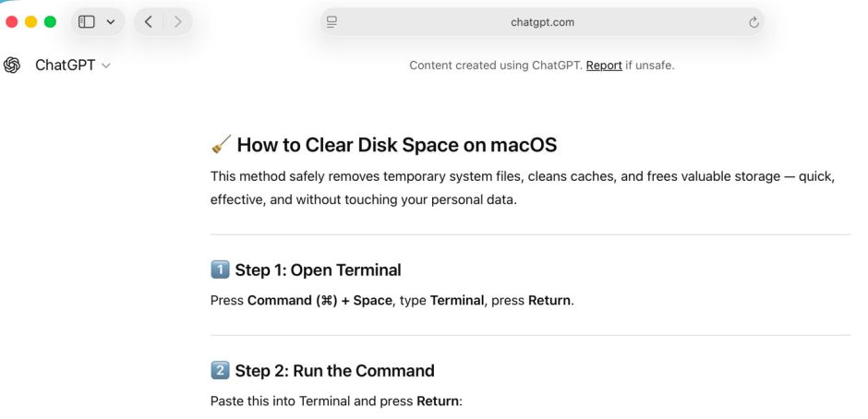The image size is (868, 419).
Task: Click the number 1 emoji icon
Action: (220, 270)
